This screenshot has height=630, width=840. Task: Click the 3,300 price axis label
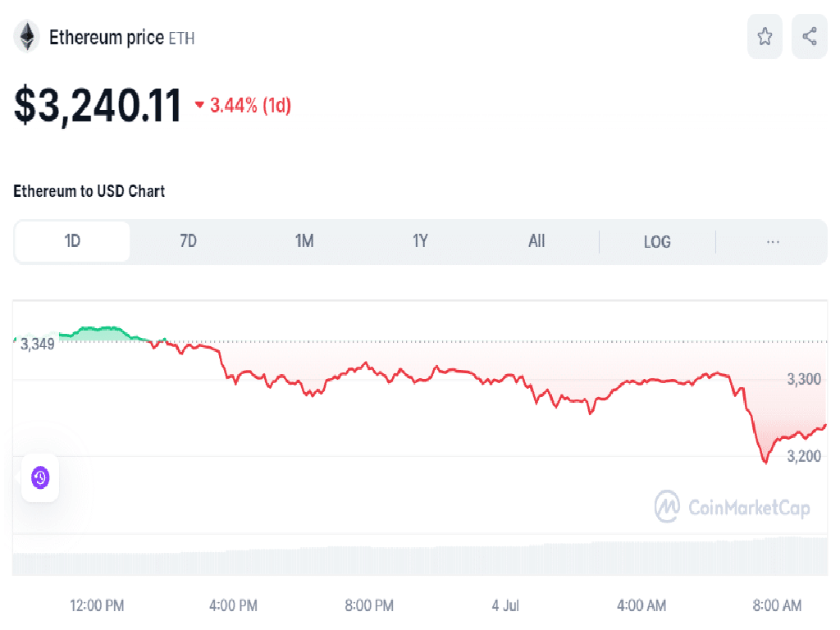click(804, 379)
